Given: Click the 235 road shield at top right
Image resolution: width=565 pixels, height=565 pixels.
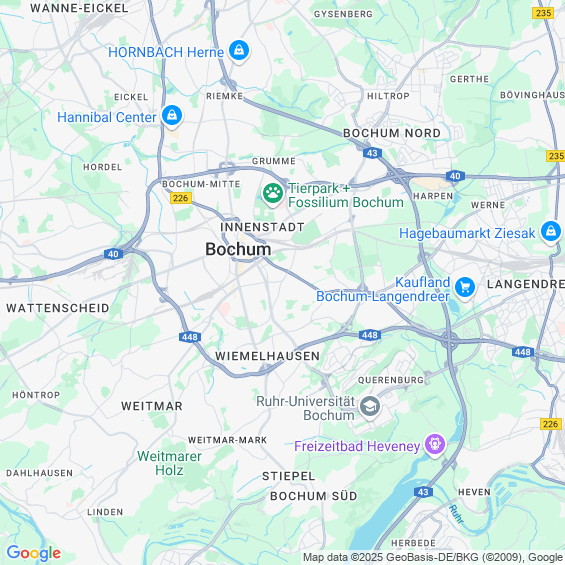Looking at the screenshot, I should tap(543, 13).
